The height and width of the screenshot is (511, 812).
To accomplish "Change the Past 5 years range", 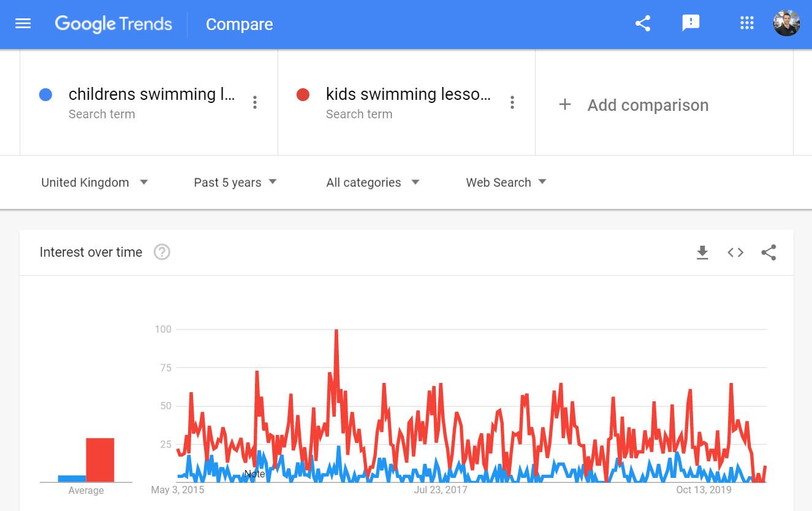I will 235,183.
